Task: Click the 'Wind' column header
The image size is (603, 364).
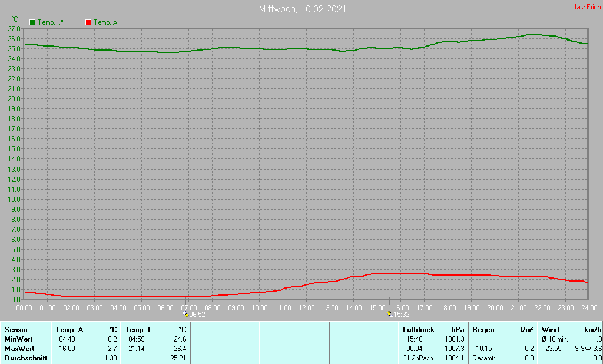Action: pyautogui.click(x=551, y=330)
